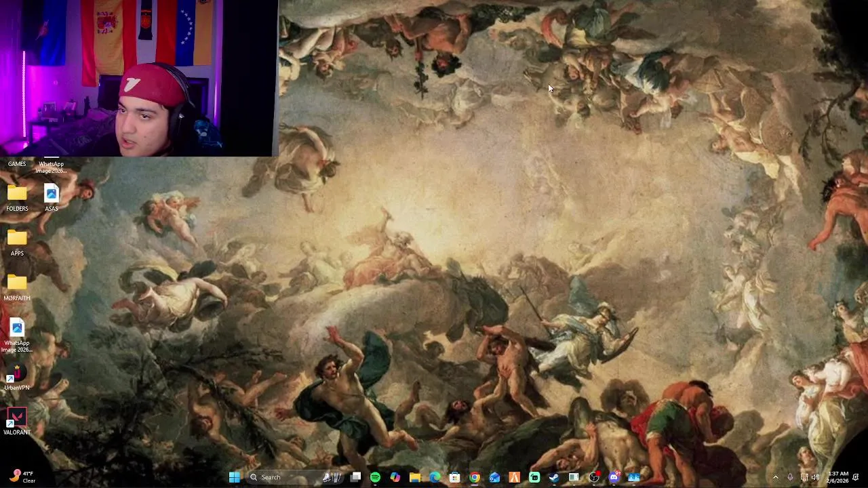Screen dimensions: 868x488
Task: Open the FOLDERS desktop folder
Action: pos(17,199)
